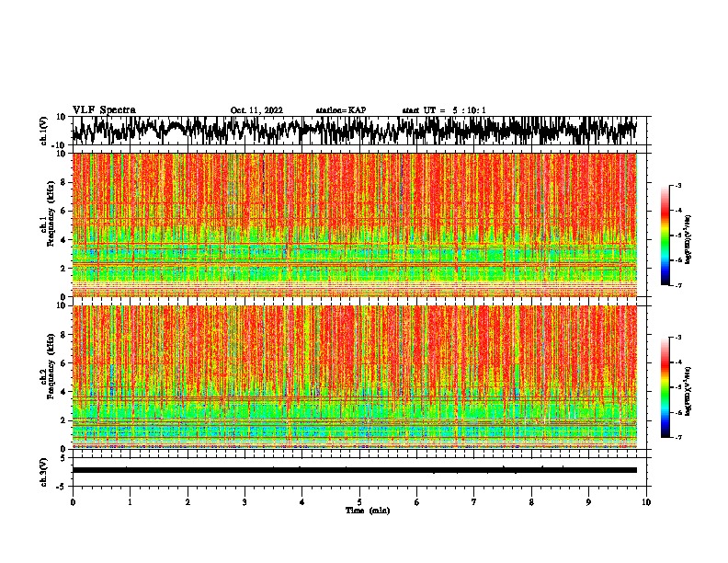Click the ch.1(V) waveform axis label
The height and width of the screenshot is (563, 728).
[x=45, y=131]
